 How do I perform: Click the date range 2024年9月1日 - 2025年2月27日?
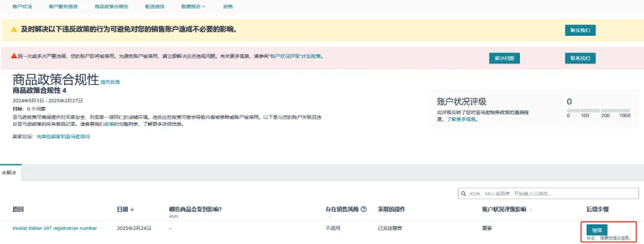[48, 100]
